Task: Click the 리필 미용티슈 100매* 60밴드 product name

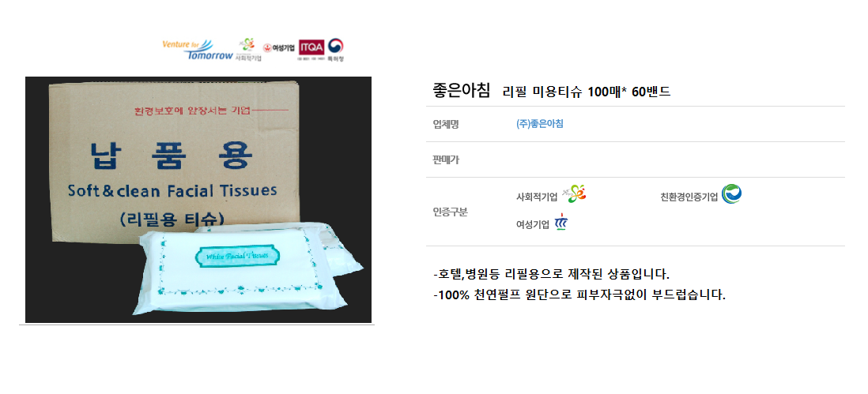Action: [x=587, y=92]
